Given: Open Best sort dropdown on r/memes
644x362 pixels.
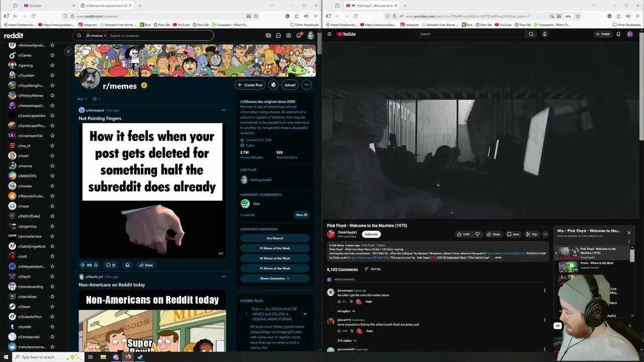Looking at the screenshot, I should [x=82, y=99].
